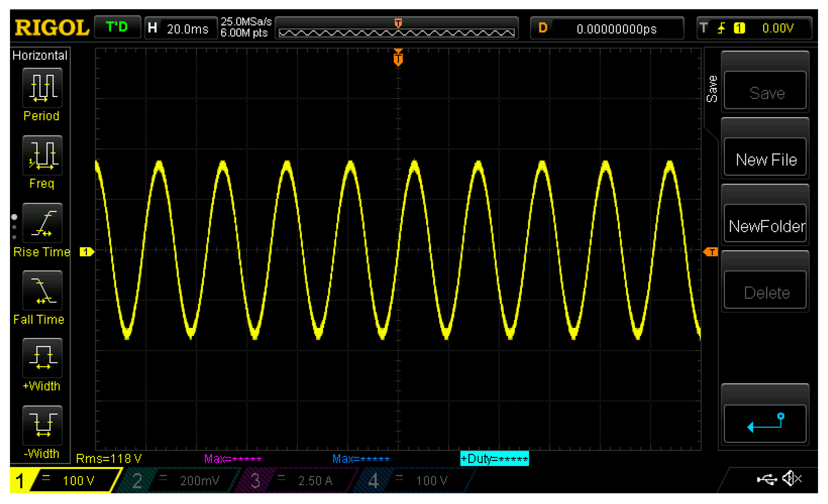The width and height of the screenshot is (828, 504).
Task: Select the -Width measurement icon
Action: point(42,426)
